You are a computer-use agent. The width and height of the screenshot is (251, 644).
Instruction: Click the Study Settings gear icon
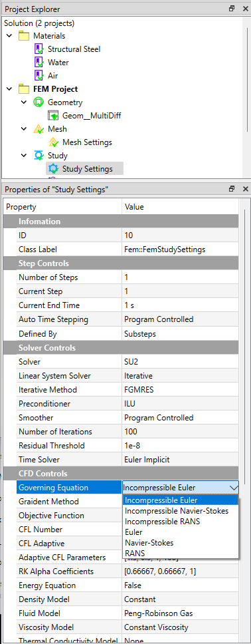(53, 169)
